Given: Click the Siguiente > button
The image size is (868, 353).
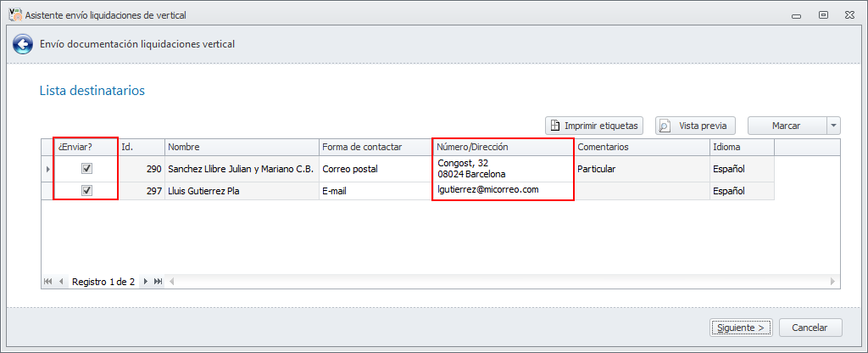Looking at the screenshot, I should pos(741,328).
